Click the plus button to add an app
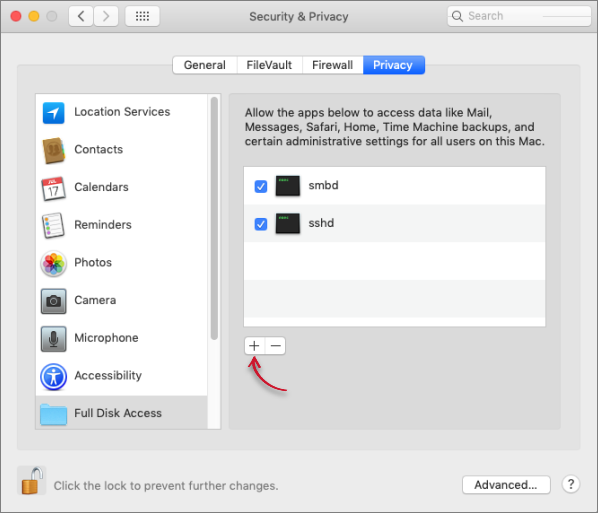Screen dimensions: 598x513 coord(254,346)
